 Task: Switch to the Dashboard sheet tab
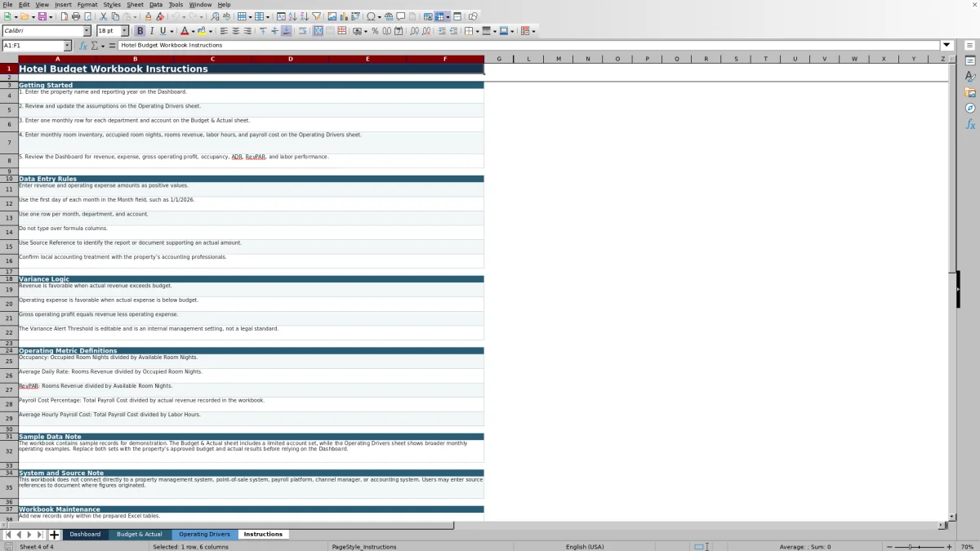coord(85,535)
